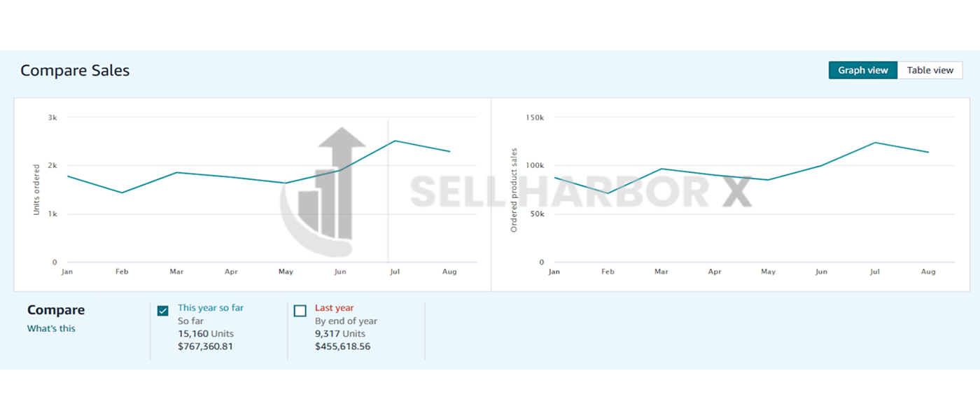Enable the Last year comparison checkbox
This screenshot has height=420, width=980.
[x=300, y=311]
